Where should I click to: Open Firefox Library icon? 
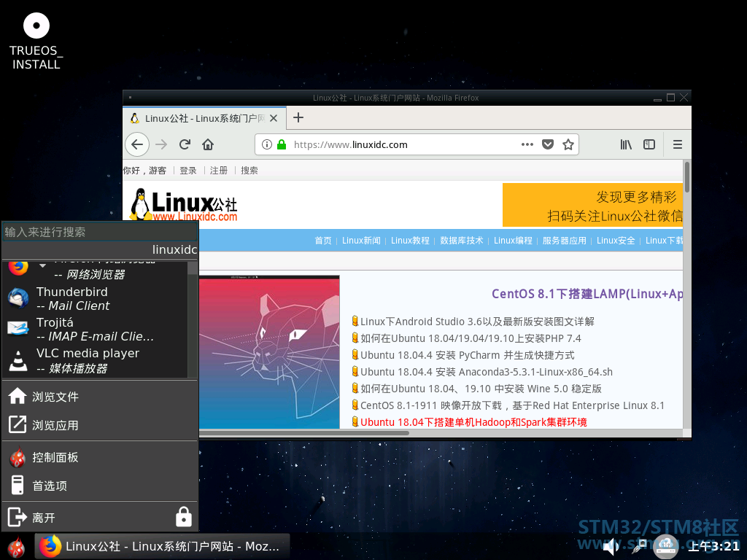pos(626,144)
